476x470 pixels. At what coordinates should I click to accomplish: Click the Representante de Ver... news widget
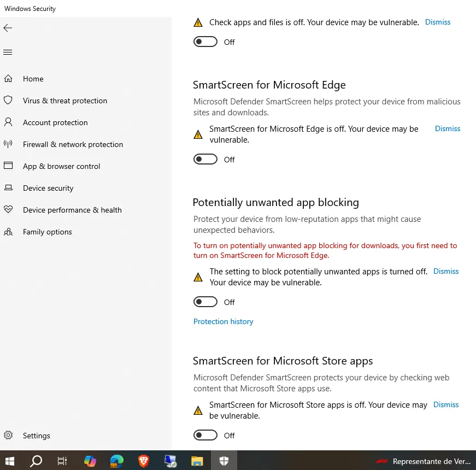point(423,461)
